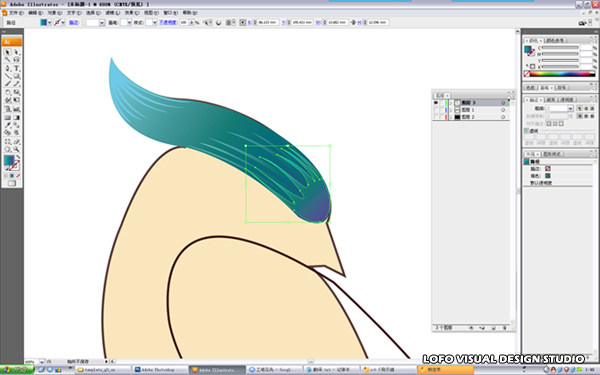
Task: Expand the 图层 2 layer triangle
Action: tap(451, 117)
